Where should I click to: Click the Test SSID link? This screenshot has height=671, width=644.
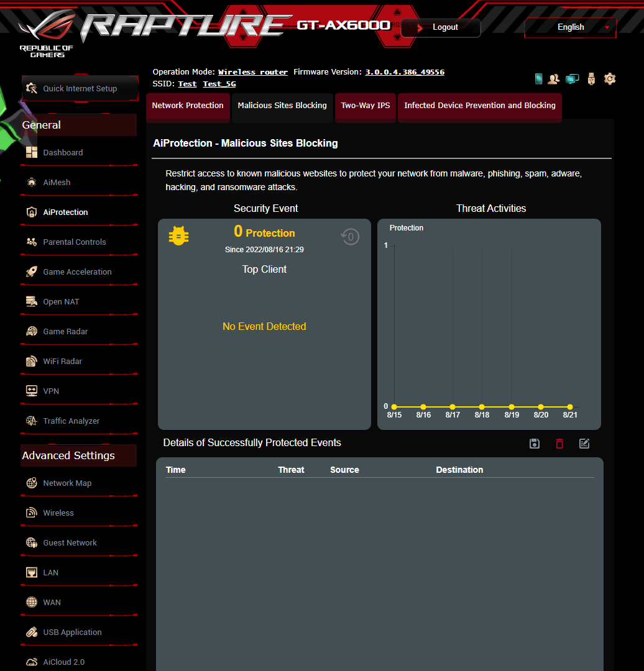click(187, 84)
